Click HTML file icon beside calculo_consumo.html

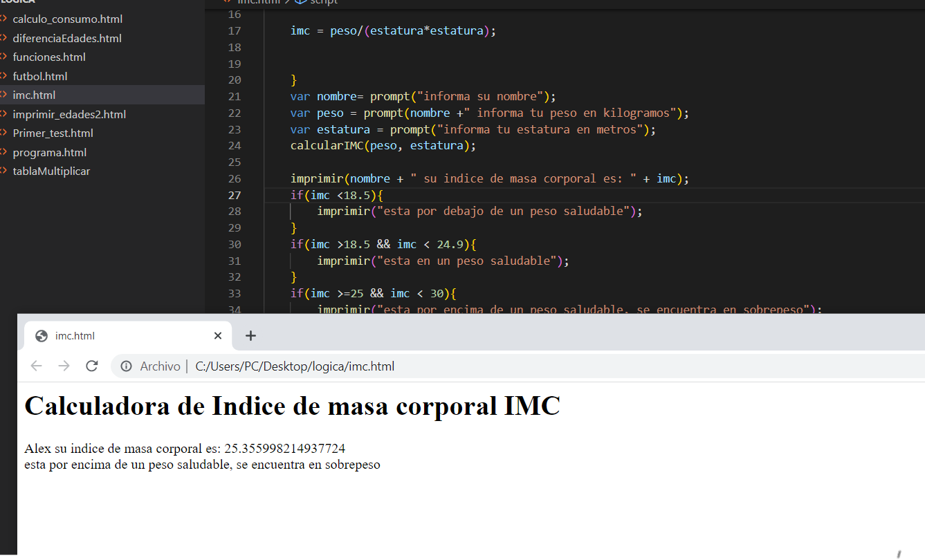tap(3, 19)
